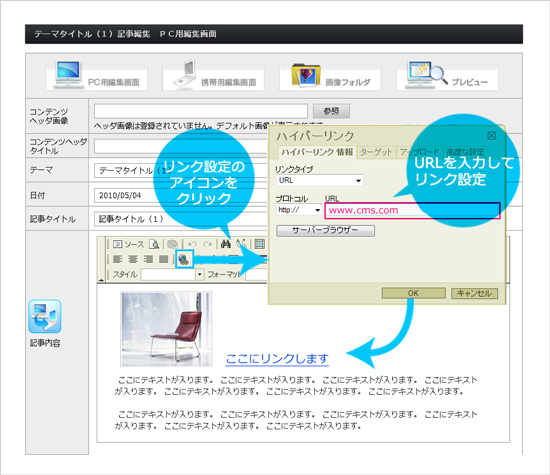Click the header image file path field
550x475 pixels.
click(201, 111)
